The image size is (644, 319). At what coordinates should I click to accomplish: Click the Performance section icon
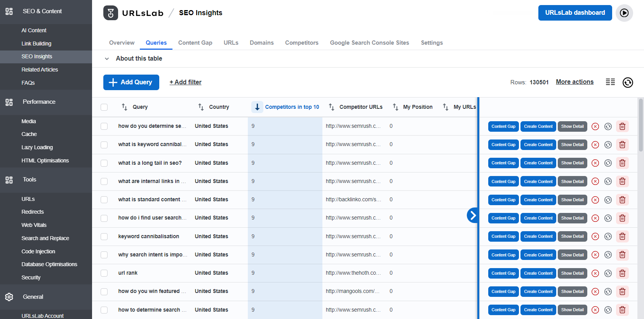click(x=9, y=102)
